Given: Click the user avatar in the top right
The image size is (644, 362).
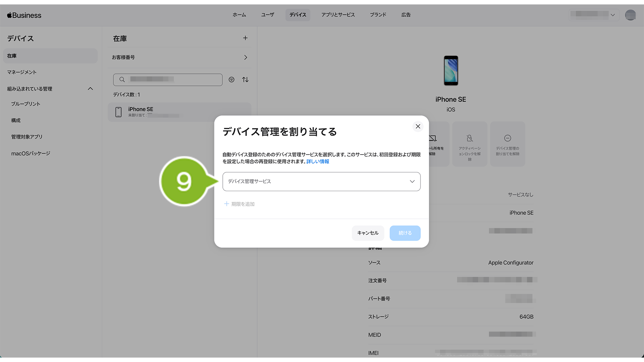Looking at the screenshot, I should coord(630,15).
